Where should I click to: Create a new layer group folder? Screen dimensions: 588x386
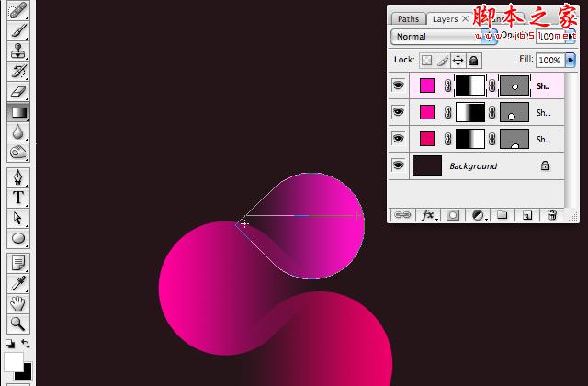[x=503, y=215]
